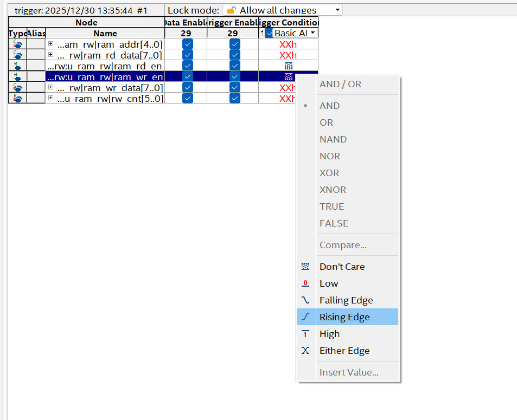Image resolution: width=517 pixels, height=420 pixels.
Task: Click the XXh trigger value of ram_rd_data[7..0]
Action: 288,55
